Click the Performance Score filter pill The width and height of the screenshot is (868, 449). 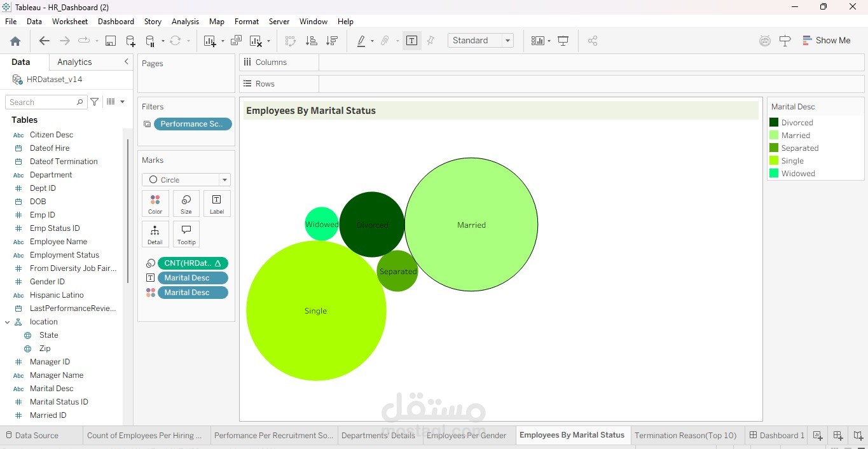(x=192, y=124)
